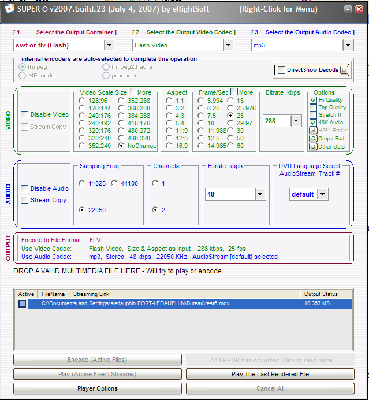Click the Crop/Pad options icon button
The height and width of the screenshot is (400, 369).
tap(313, 138)
